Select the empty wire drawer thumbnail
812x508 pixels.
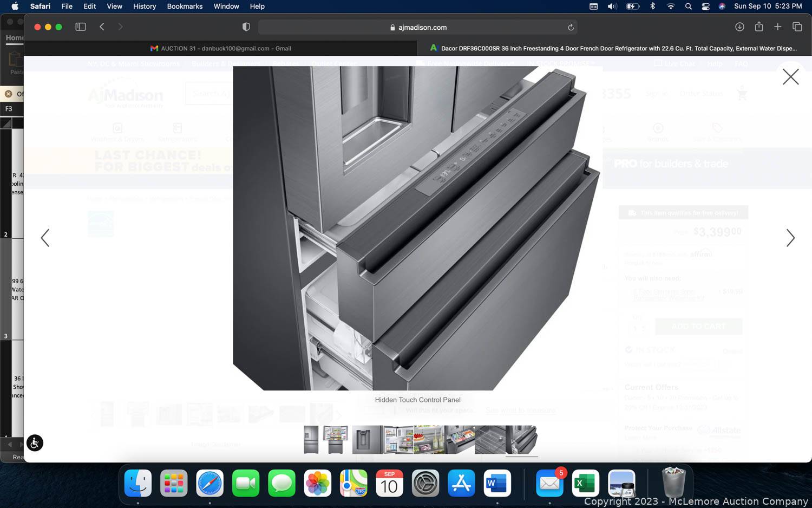[490, 440]
